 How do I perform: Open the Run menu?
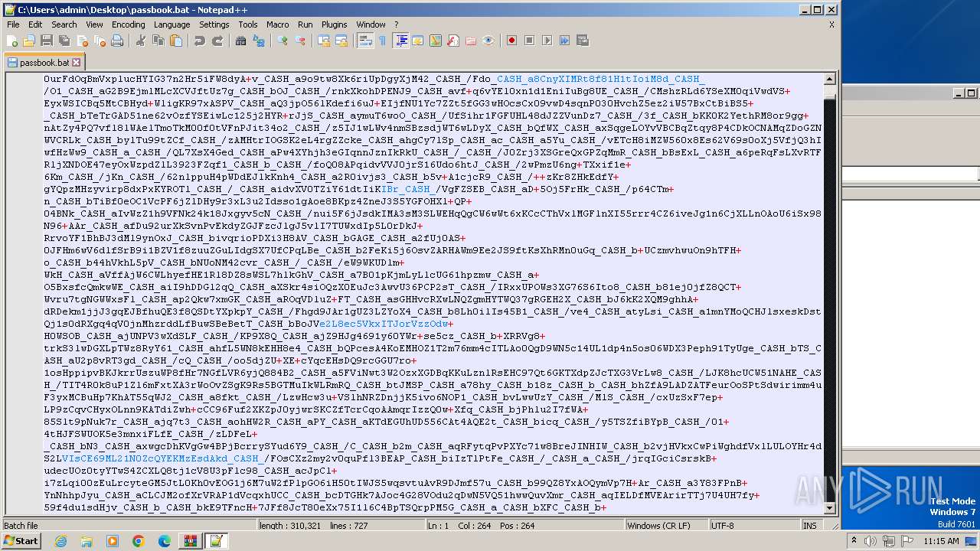305,24
